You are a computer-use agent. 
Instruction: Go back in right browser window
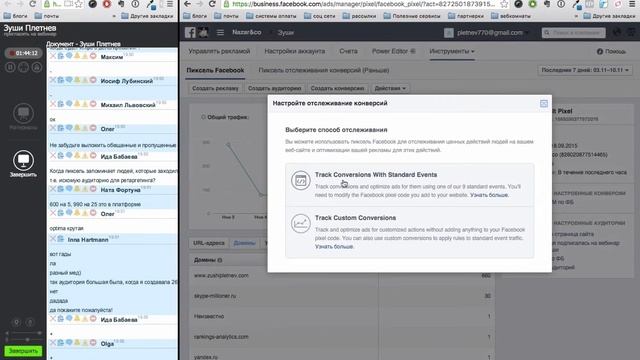[x=187, y=4]
